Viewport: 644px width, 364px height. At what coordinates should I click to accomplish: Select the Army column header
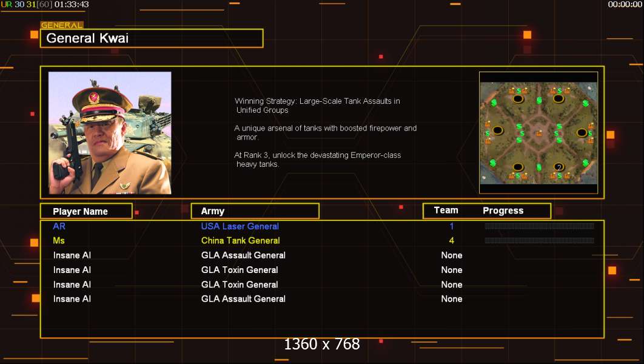click(x=255, y=211)
